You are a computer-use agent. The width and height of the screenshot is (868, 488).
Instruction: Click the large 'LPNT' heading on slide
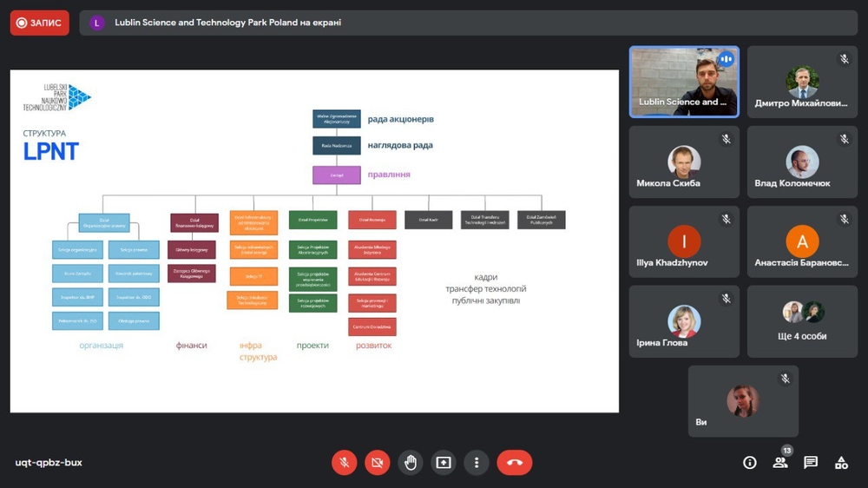pos(51,151)
